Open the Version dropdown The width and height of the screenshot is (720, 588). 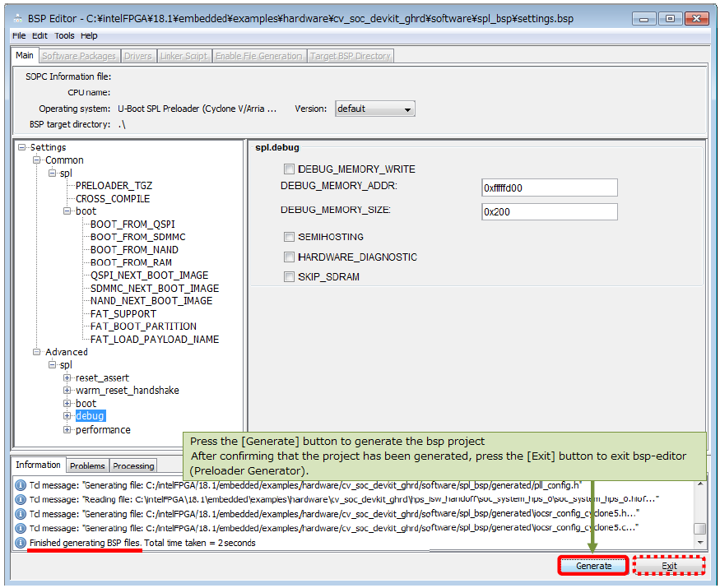tap(375, 109)
